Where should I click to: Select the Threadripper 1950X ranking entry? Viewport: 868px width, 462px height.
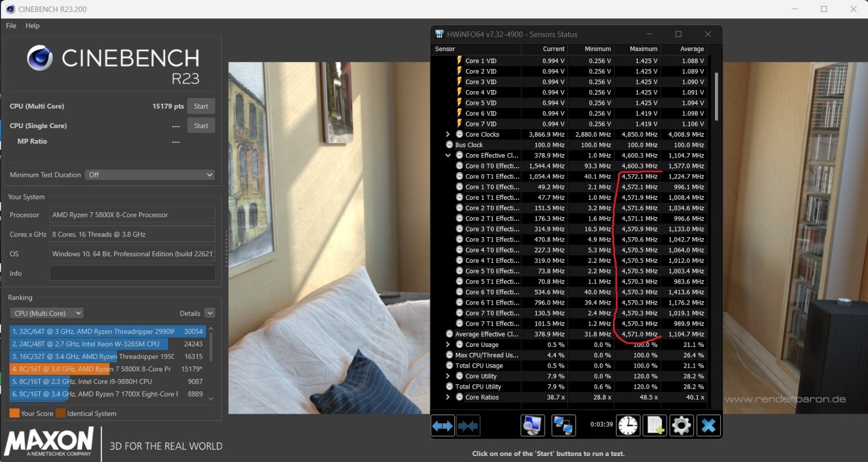click(107, 356)
